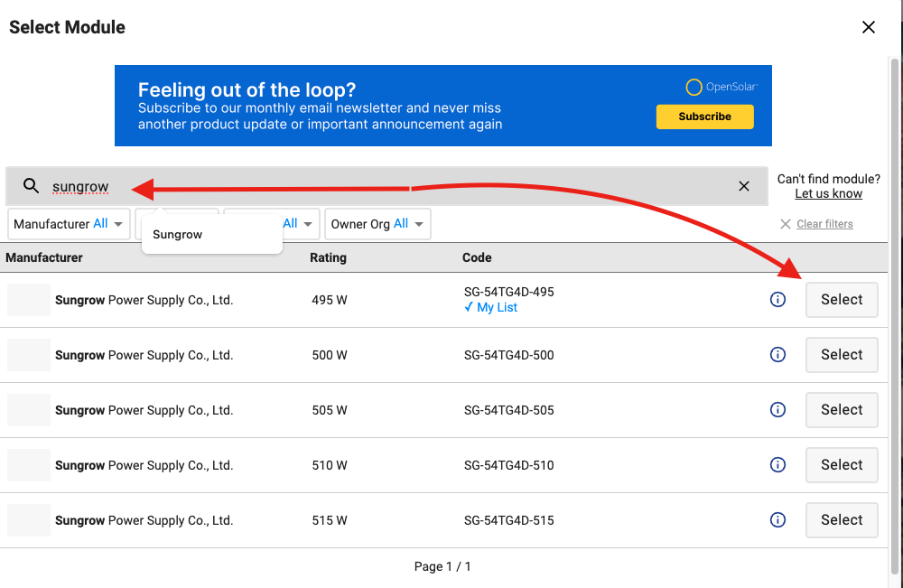Select the 515 W Sungrow module
Screen dimensions: 903x588
pos(842,520)
